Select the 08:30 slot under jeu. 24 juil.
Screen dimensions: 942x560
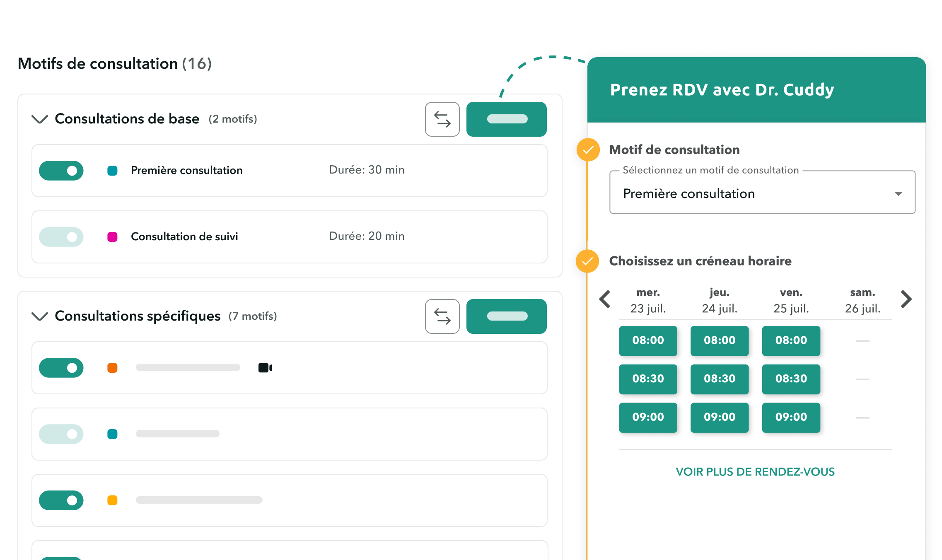coord(720,379)
